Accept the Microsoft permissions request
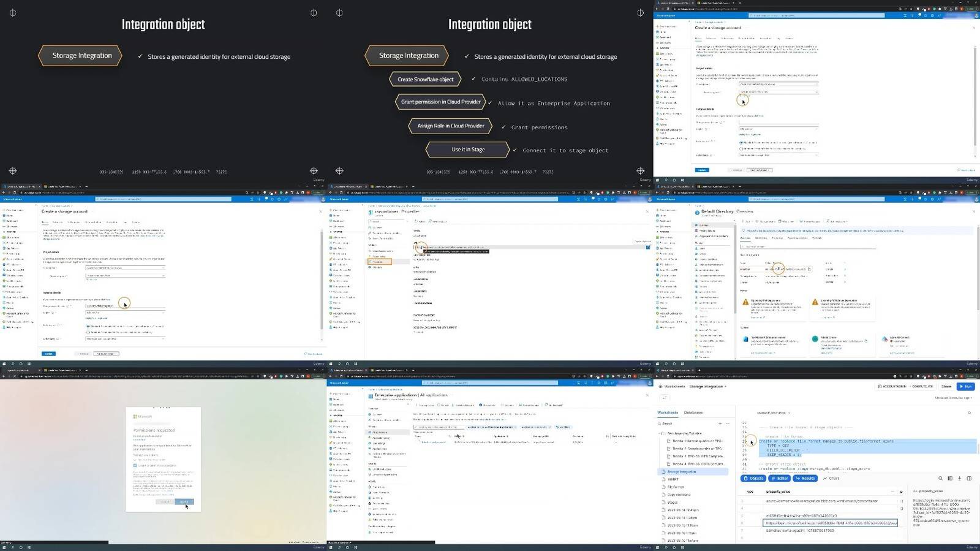 [x=184, y=502]
